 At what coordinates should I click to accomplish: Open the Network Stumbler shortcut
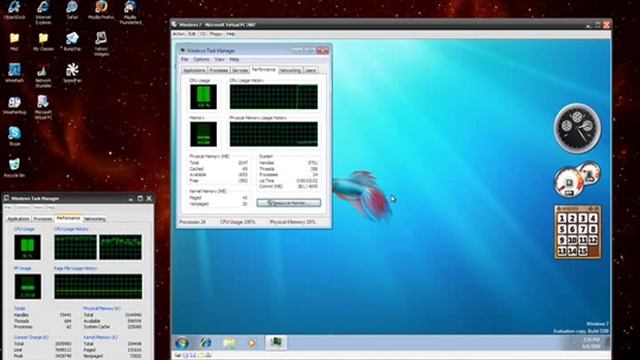43,76
